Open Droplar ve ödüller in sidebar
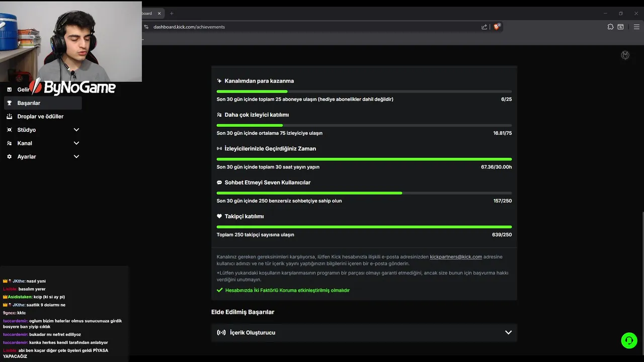 click(x=40, y=117)
